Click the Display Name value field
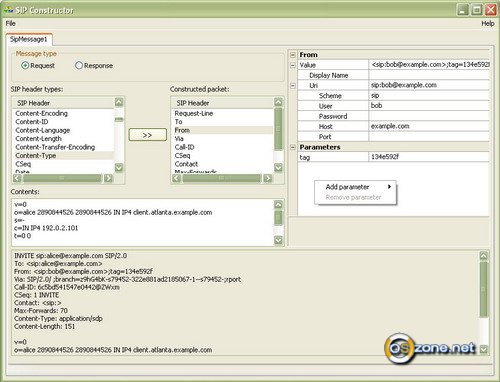The height and width of the screenshot is (382, 500). (x=429, y=75)
